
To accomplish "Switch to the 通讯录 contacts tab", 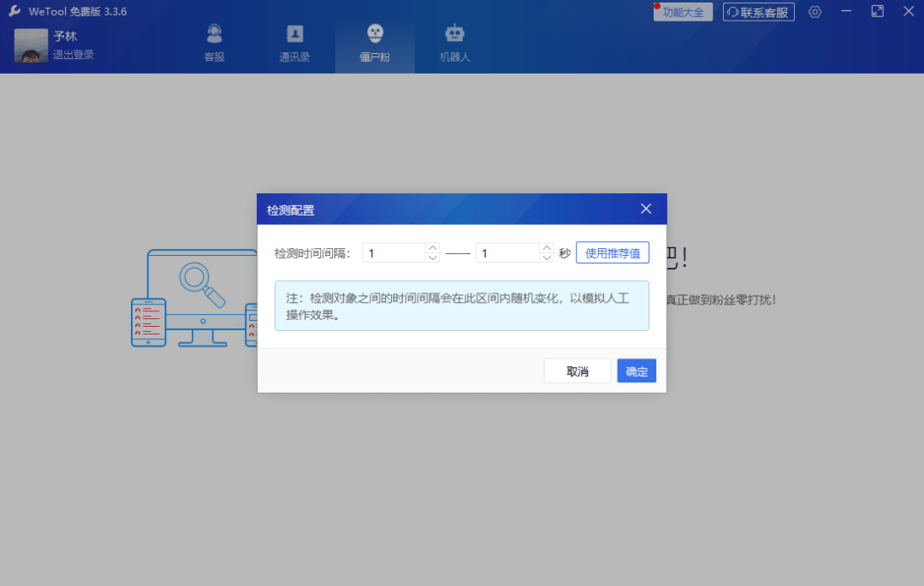I will pos(294,43).
